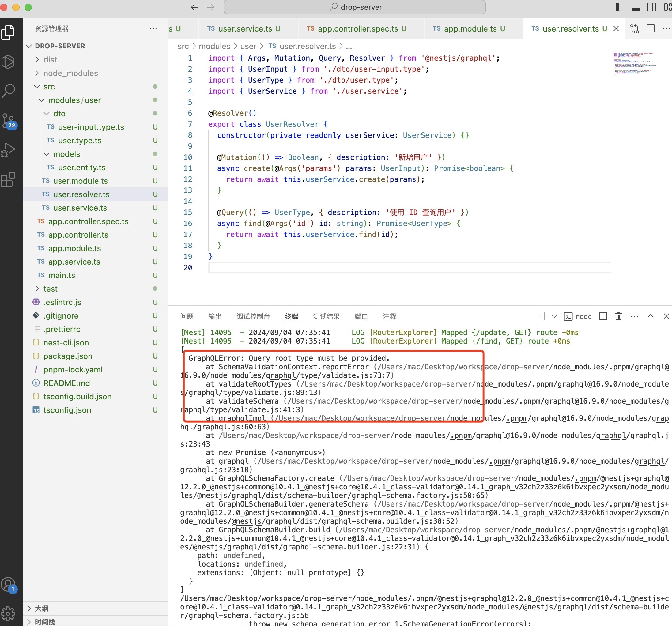672x626 pixels.
Task: Open the Search view in activity bar
Action: coord(9,91)
